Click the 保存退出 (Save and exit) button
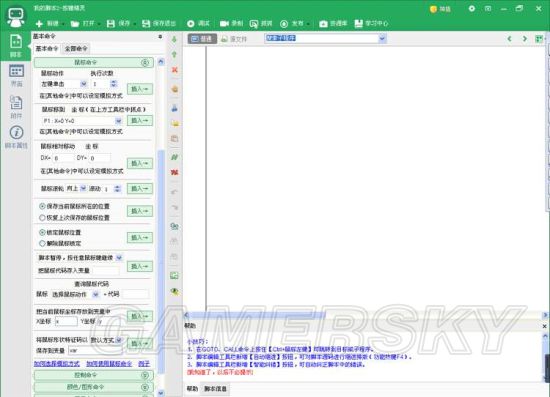Viewport: 550px width, 397px height. (x=159, y=23)
